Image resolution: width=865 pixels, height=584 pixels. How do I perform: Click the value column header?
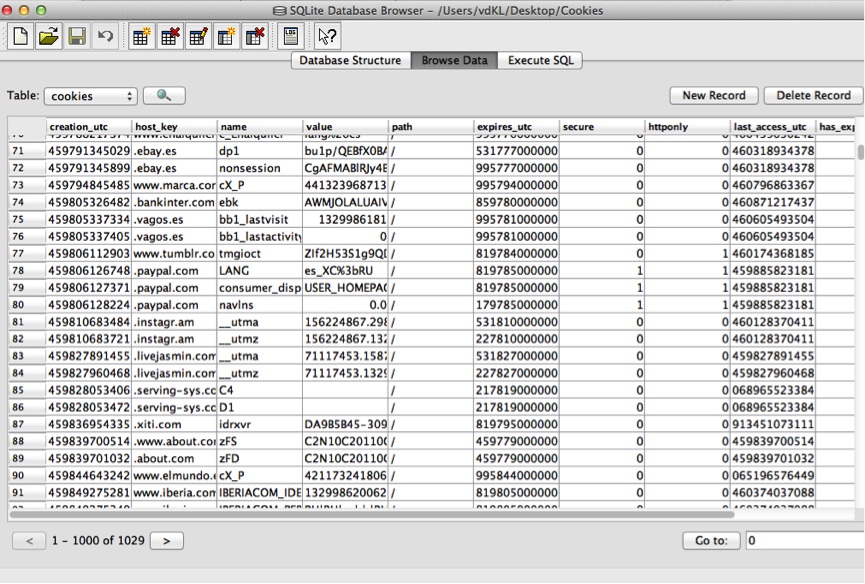345,126
